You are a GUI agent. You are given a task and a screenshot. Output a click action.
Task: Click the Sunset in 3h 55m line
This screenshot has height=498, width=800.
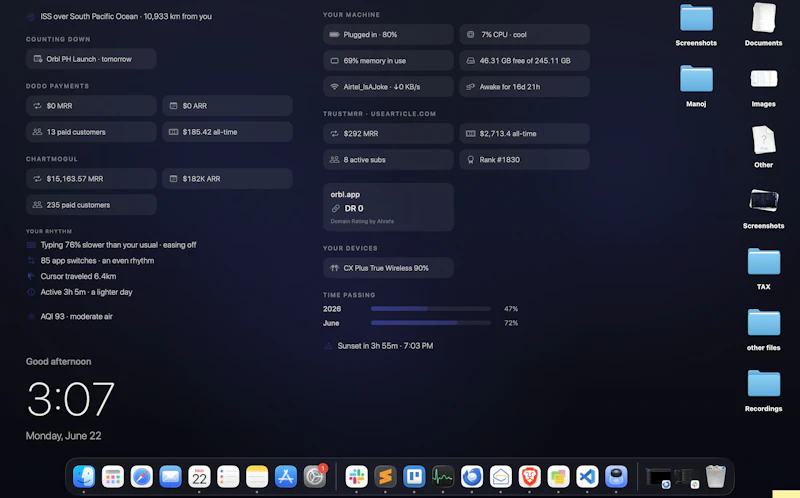tap(379, 346)
